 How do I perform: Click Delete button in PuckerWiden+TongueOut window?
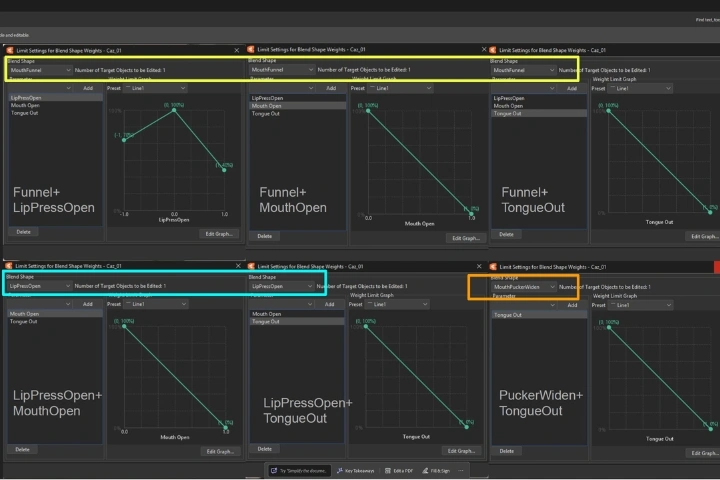[507, 451]
